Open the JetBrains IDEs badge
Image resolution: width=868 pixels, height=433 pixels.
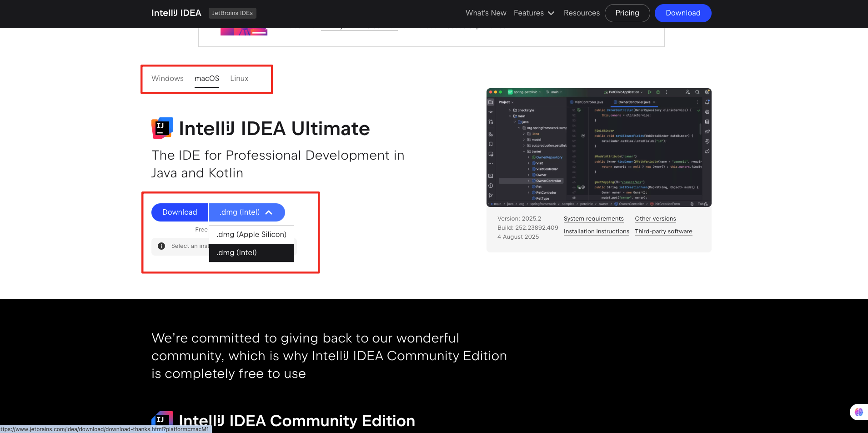tap(232, 13)
